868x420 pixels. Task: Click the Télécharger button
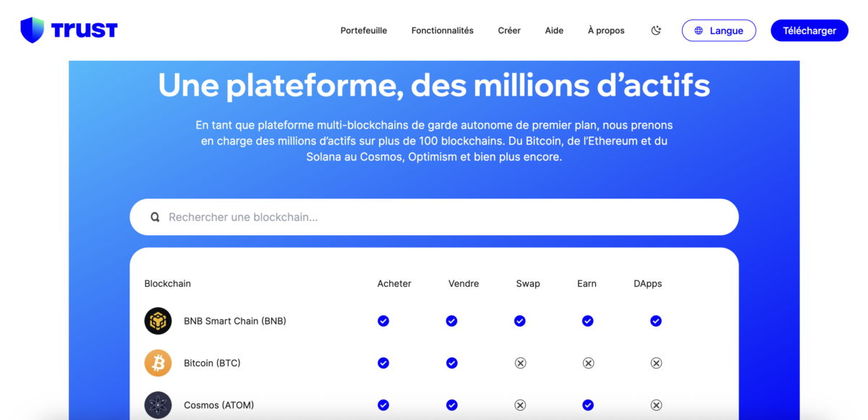pos(809,30)
